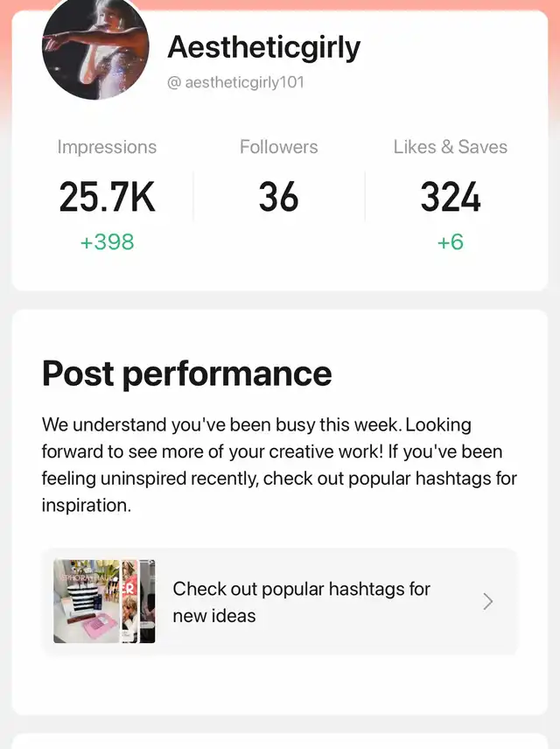The width and height of the screenshot is (560, 749).
Task: Tap the 324 likes and saves count
Action: 450,198
